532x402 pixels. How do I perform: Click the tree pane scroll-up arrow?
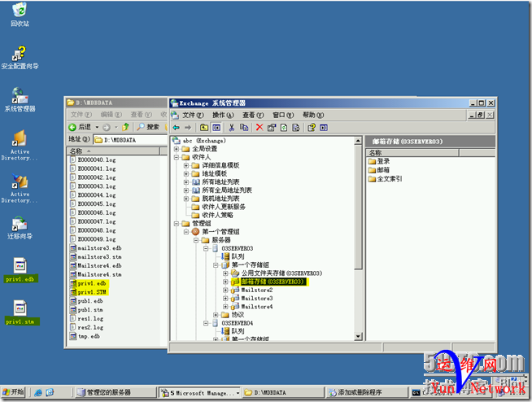358,140
